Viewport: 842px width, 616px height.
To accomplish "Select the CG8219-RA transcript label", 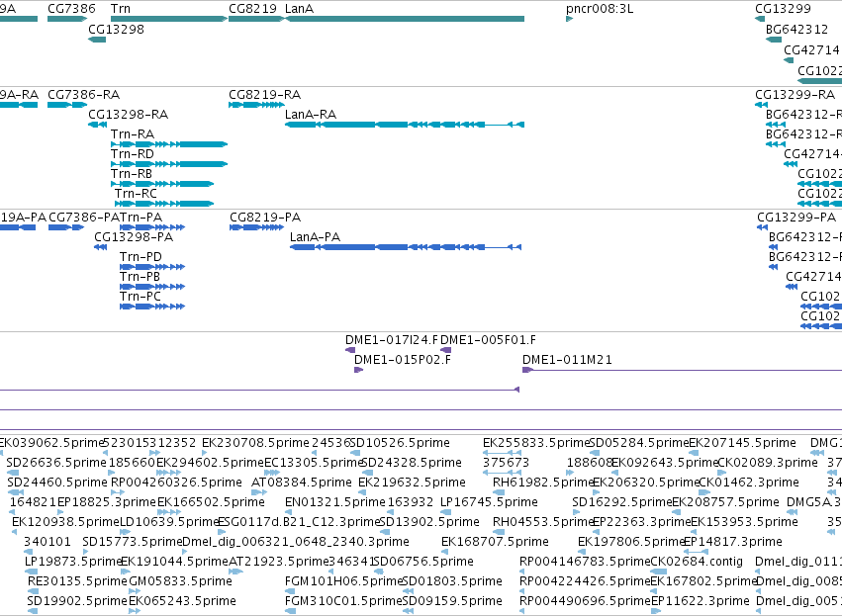I will [265, 95].
